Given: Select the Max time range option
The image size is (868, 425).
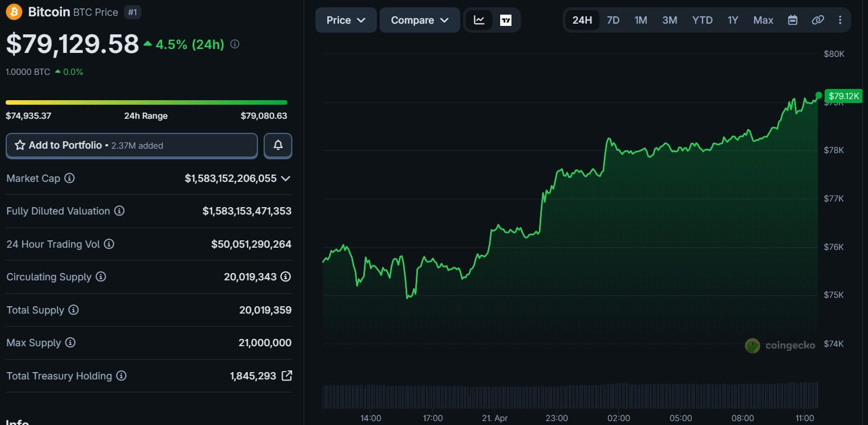Looking at the screenshot, I should (x=763, y=20).
